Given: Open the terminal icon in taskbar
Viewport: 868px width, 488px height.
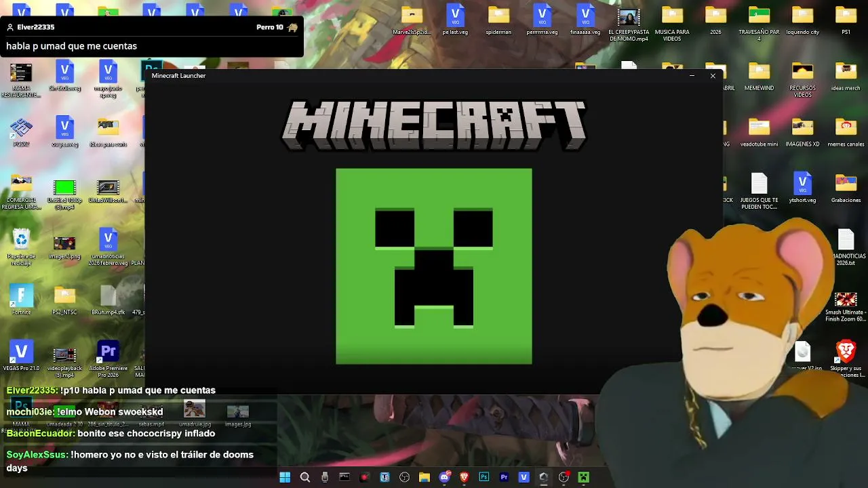Looking at the screenshot, I should 344,477.
